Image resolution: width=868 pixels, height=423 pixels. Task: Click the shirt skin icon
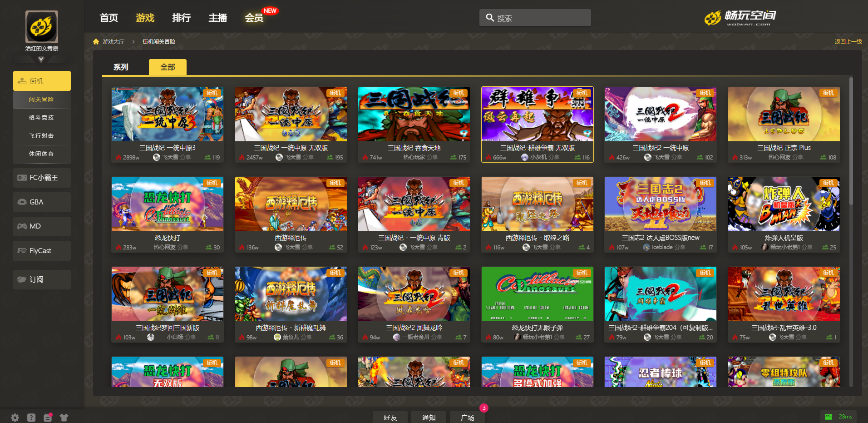click(64, 418)
